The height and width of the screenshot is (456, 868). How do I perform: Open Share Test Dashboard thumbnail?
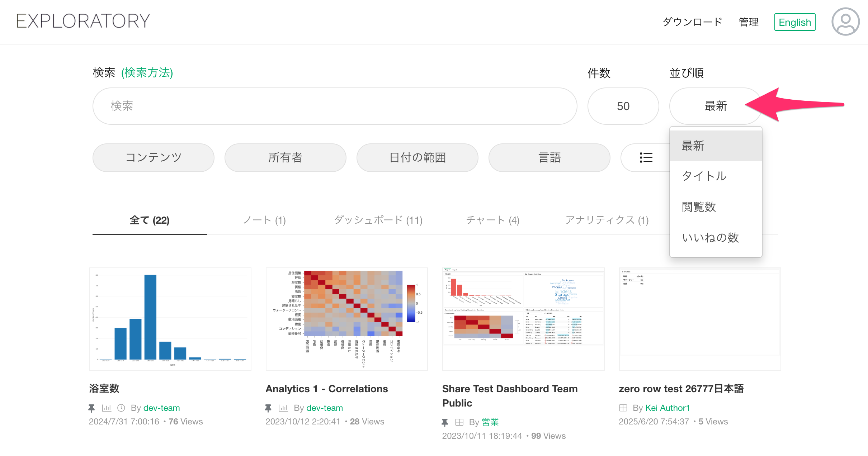click(523, 319)
